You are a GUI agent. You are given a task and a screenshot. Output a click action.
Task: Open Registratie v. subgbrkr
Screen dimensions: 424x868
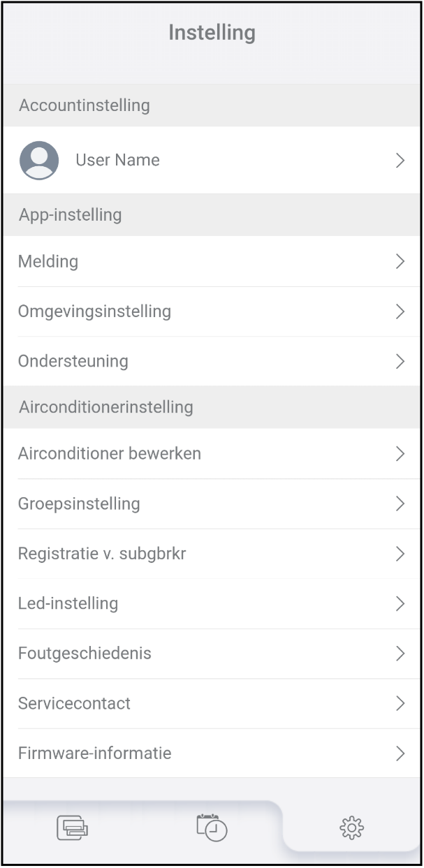[102, 554]
